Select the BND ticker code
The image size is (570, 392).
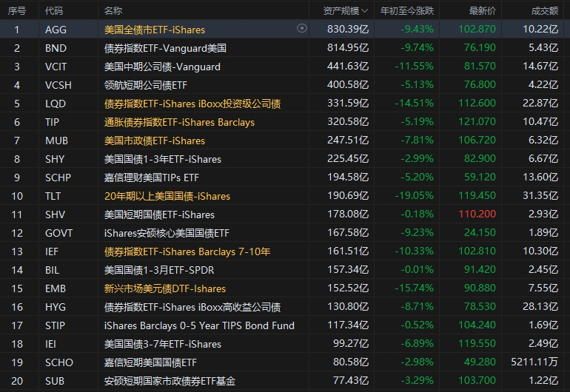tap(56, 48)
